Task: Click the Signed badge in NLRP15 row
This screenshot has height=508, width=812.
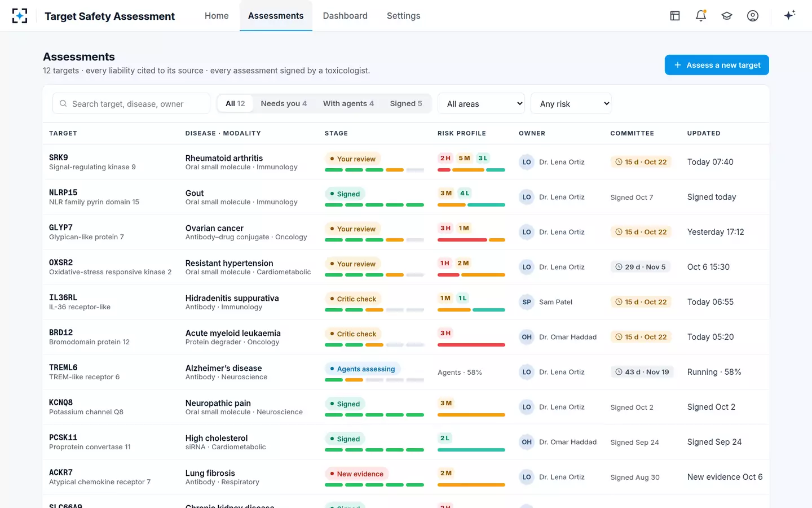Action: pyautogui.click(x=345, y=194)
